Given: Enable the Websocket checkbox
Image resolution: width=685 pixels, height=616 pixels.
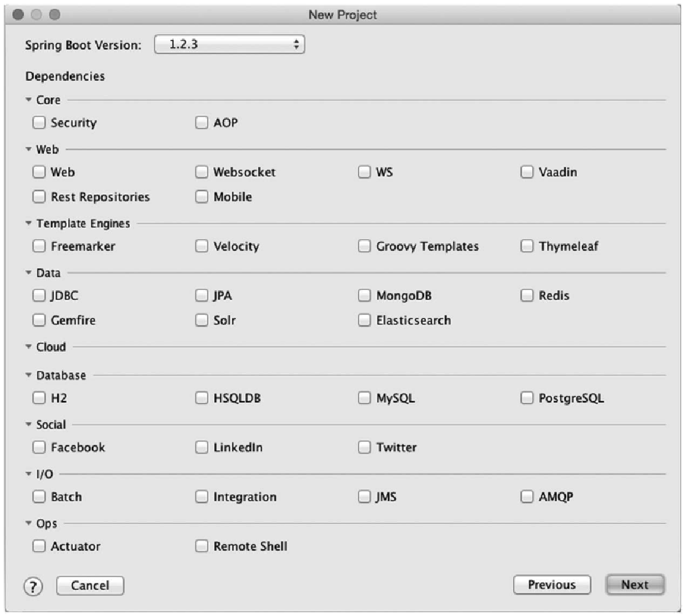Looking at the screenshot, I should (202, 172).
